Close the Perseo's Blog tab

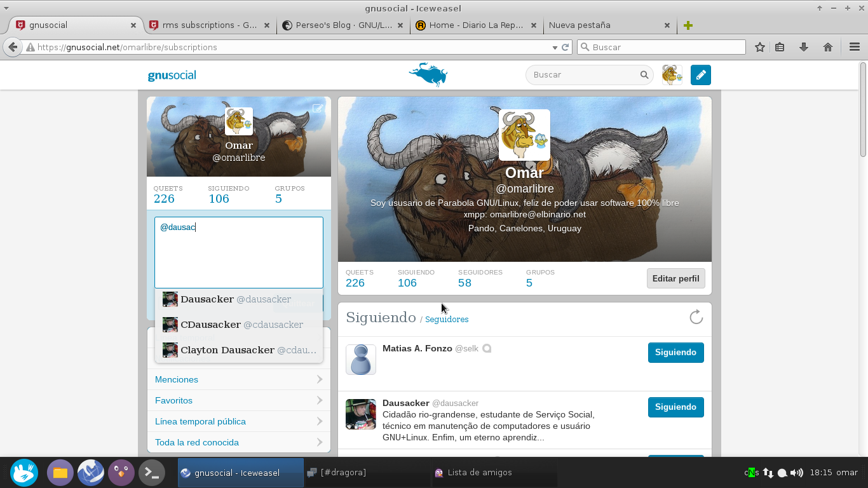click(400, 25)
